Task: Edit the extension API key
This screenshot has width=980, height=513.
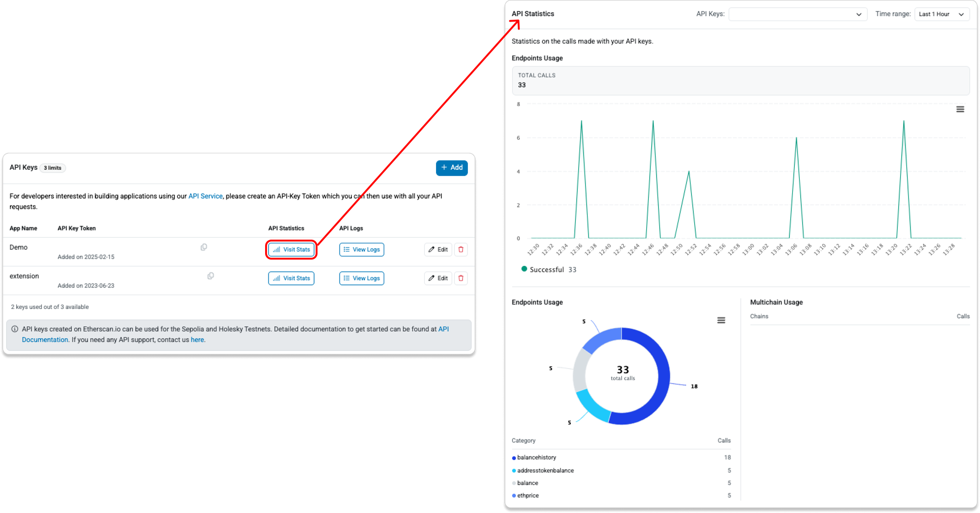Action: (x=438, y=279)
